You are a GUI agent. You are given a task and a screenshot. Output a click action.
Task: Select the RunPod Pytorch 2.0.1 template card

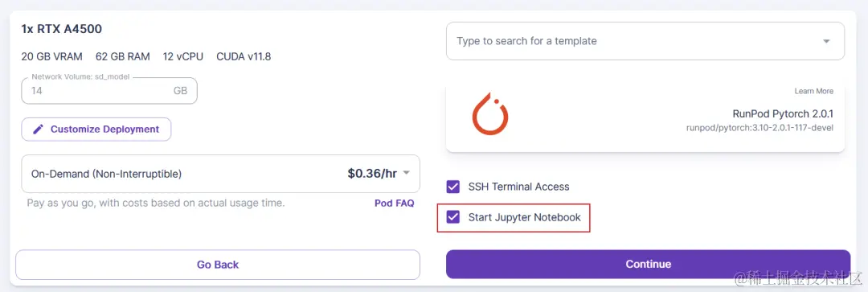pyautogui.click(x=645, y=117)
